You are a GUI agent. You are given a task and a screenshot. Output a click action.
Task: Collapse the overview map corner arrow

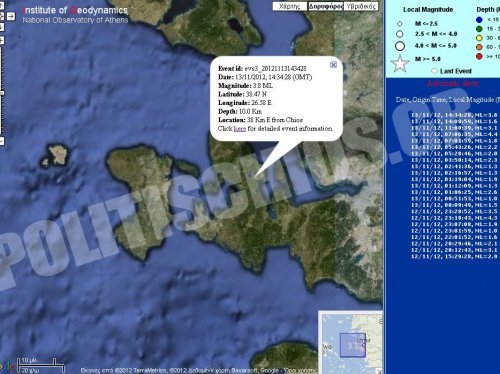pyautogui.click(x=379, y=371)
